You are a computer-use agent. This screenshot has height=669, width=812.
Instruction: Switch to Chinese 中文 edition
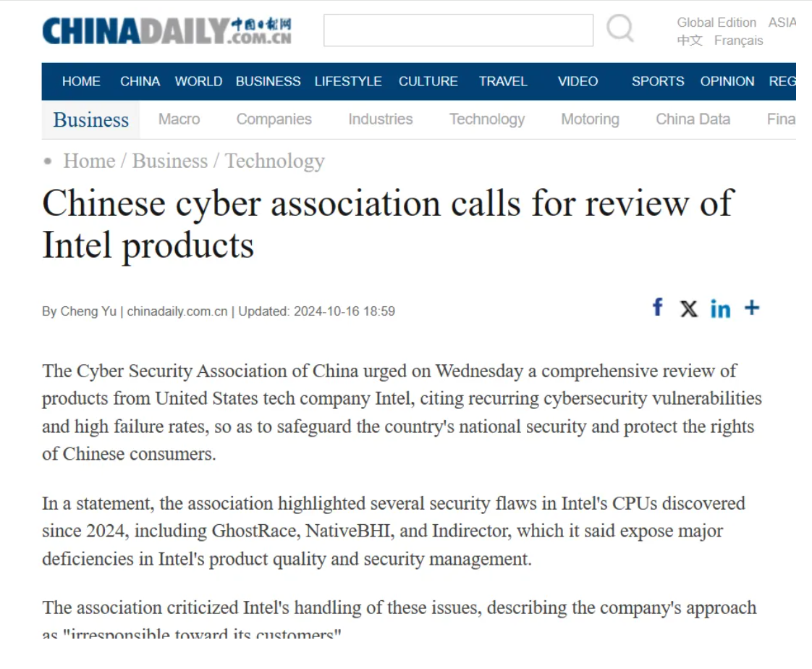[690, 41]
